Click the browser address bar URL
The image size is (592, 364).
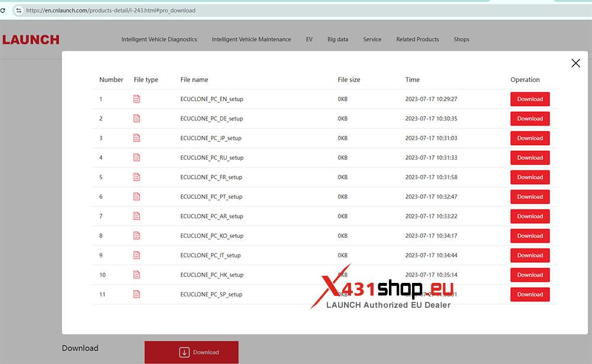[111, 11]
